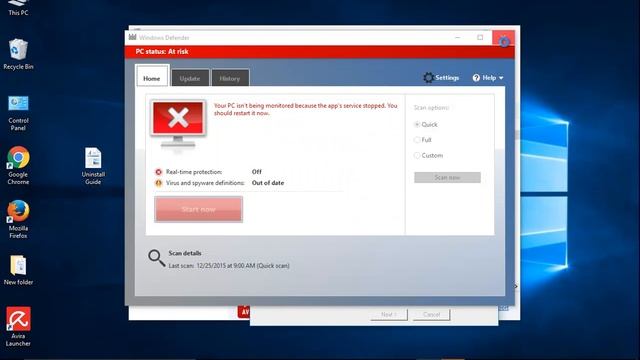Click Next in the background installer window
The height and width of the screenshot is (360, 640).
point(389,314)
